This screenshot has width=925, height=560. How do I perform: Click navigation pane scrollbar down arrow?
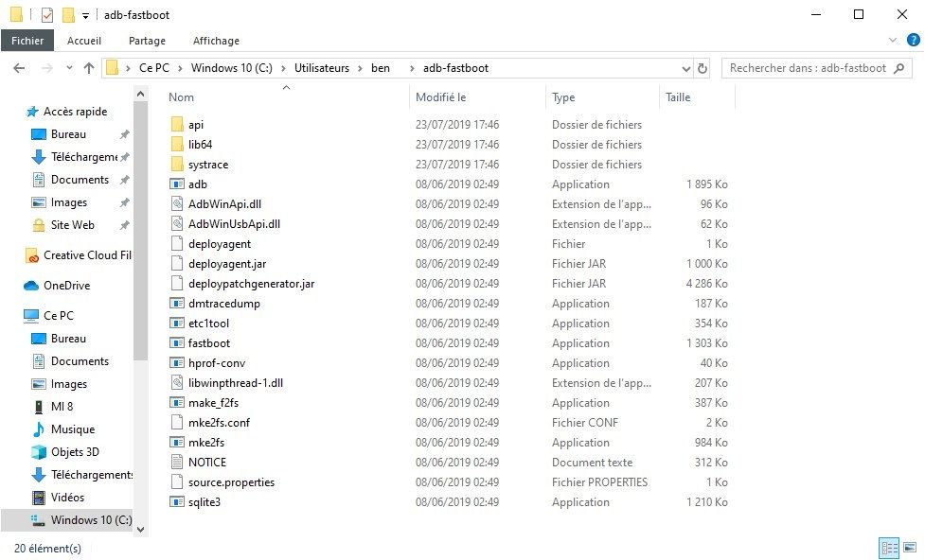click(x=140, y=530)
